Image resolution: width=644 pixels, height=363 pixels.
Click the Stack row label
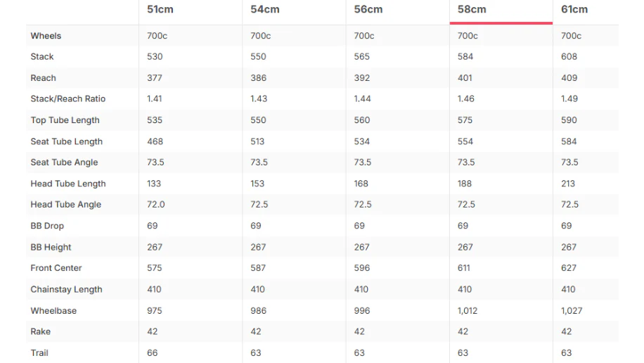point(42,57)
